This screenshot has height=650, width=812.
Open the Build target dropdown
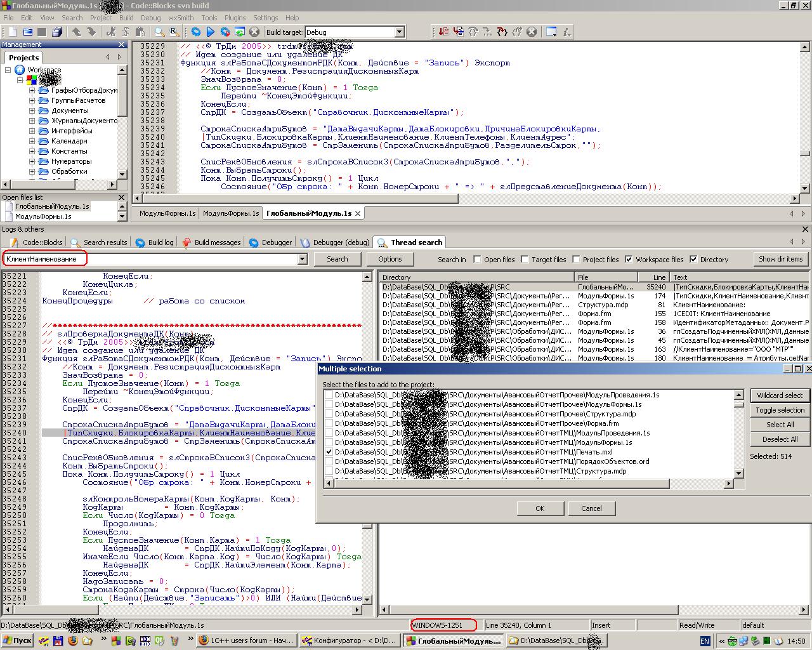399,32
